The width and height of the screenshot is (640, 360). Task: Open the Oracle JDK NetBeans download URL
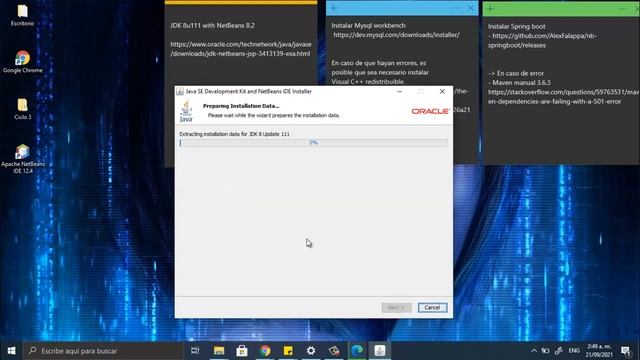click(x=241, y=49)
